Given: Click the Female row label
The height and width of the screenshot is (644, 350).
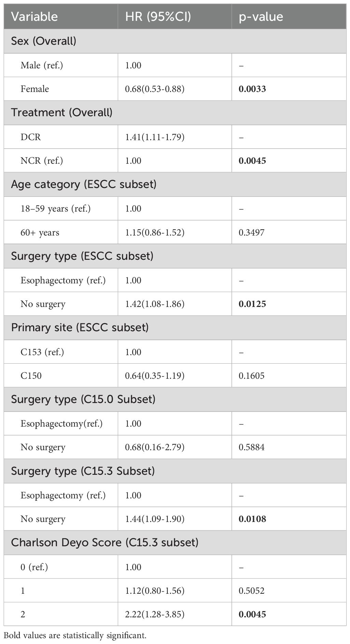Looking at the screenshot, I should tap(34, 89).
